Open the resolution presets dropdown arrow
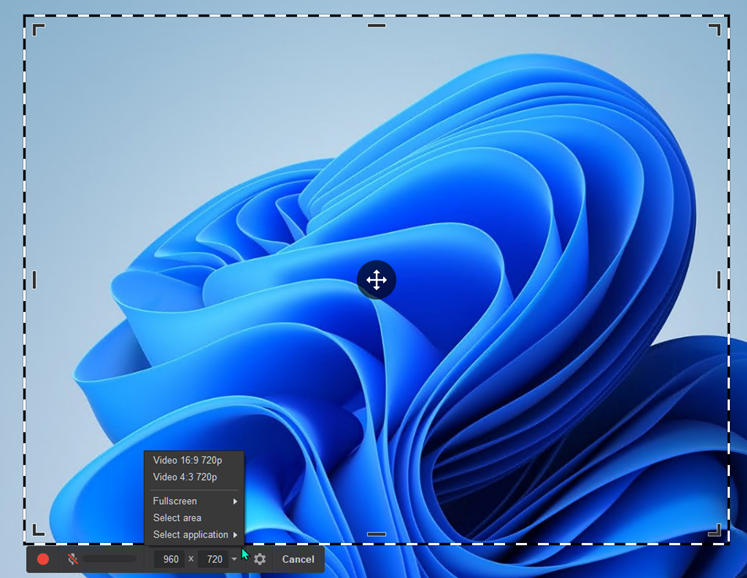 click(234, 559)
